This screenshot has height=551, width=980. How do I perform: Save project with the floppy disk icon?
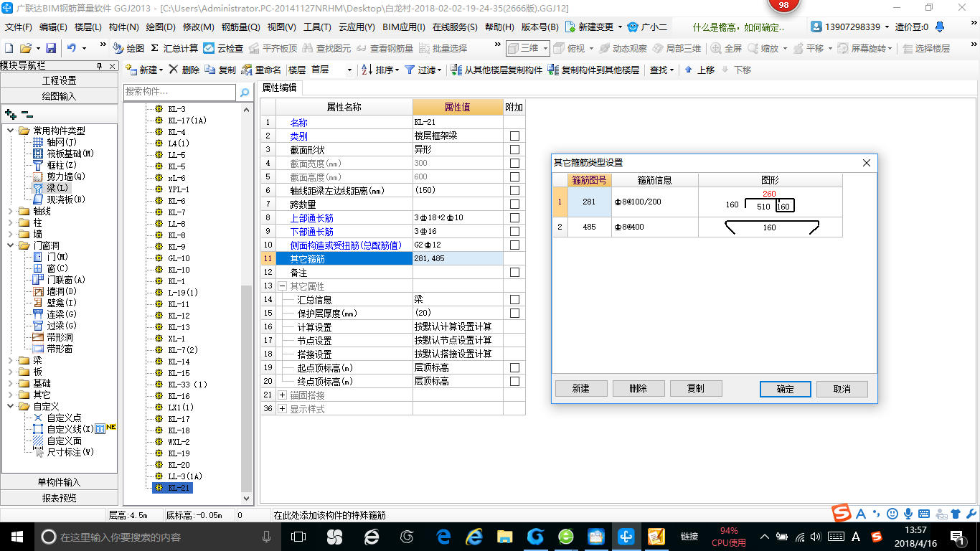[51, 48]
